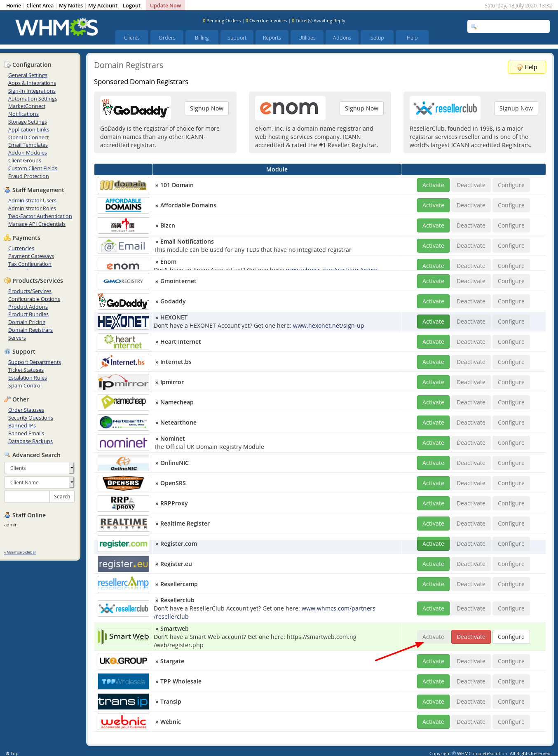Click the Smart Web logo
The width and height of the screenshot is (558, 756).
click(x=123, y=637)
